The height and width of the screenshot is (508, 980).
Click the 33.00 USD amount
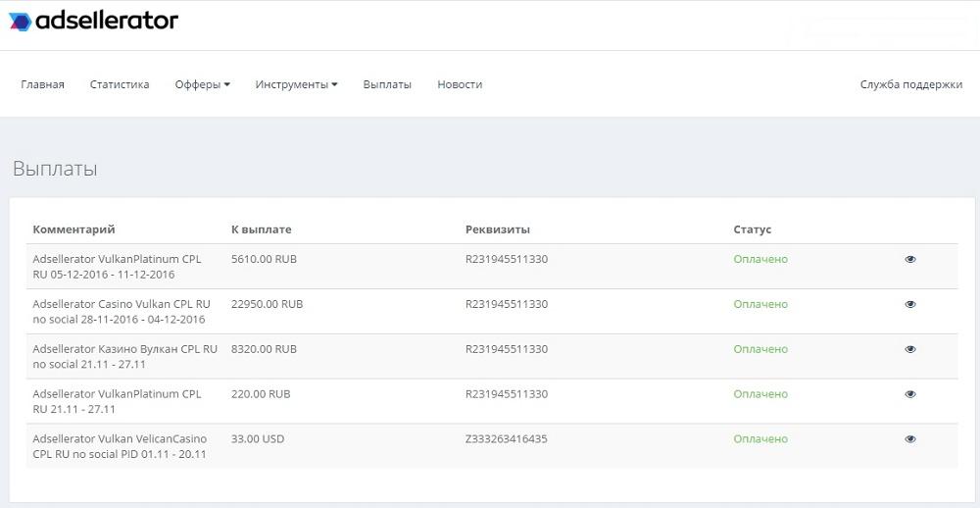(x=258, y=439)
